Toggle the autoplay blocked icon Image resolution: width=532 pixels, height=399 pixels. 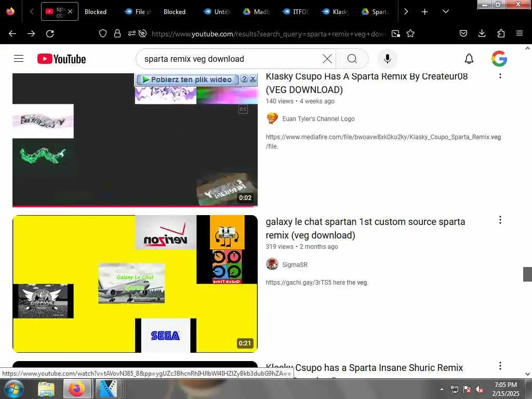tap(142, 33)
